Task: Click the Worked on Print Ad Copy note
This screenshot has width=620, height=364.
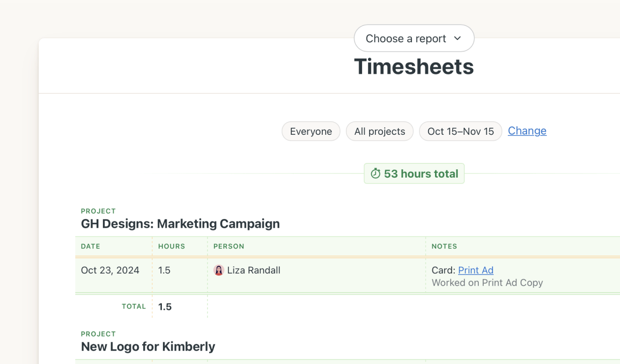Action: click(x=487, y=283)
